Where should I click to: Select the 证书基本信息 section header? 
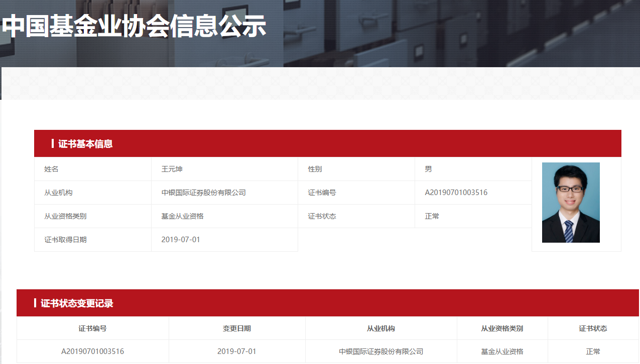click(85, 144)
